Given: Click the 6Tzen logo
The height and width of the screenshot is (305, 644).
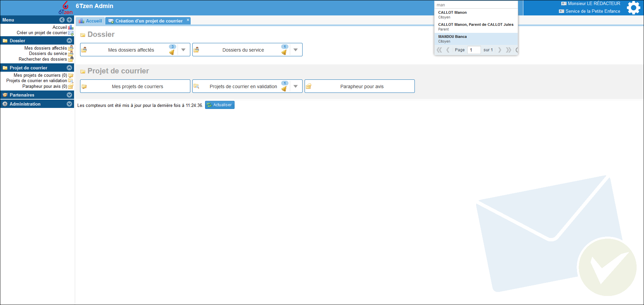Looking at the screenshot, I should click(x=65, y=8).
